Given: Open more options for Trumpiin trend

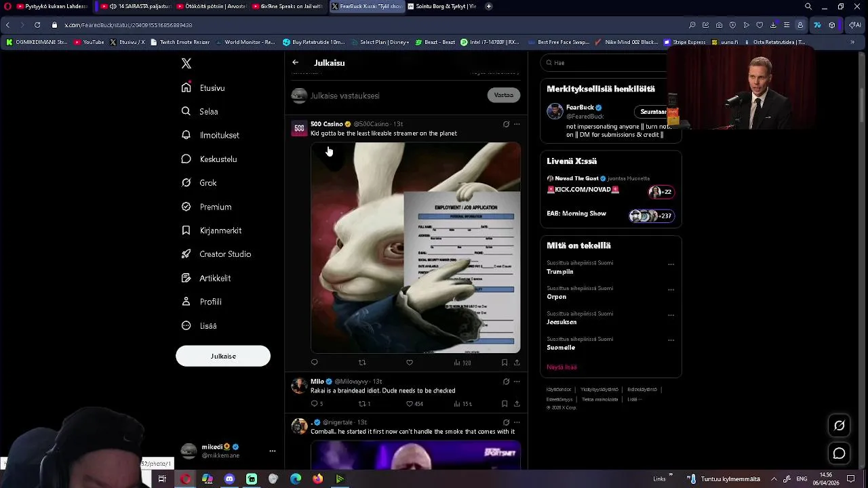Looking at the screenshot, I should 671,264.
